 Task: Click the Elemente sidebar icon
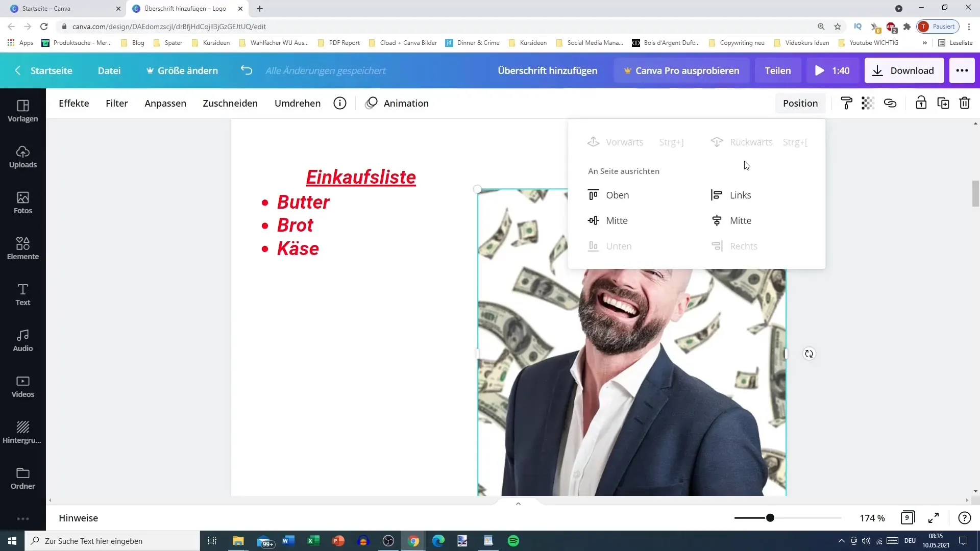[x=22, y=248]
